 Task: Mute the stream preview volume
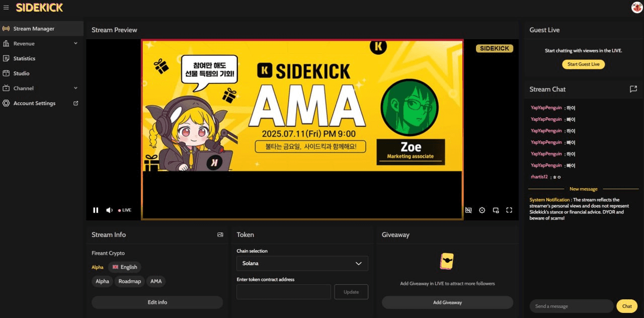[x=109, y=210]
